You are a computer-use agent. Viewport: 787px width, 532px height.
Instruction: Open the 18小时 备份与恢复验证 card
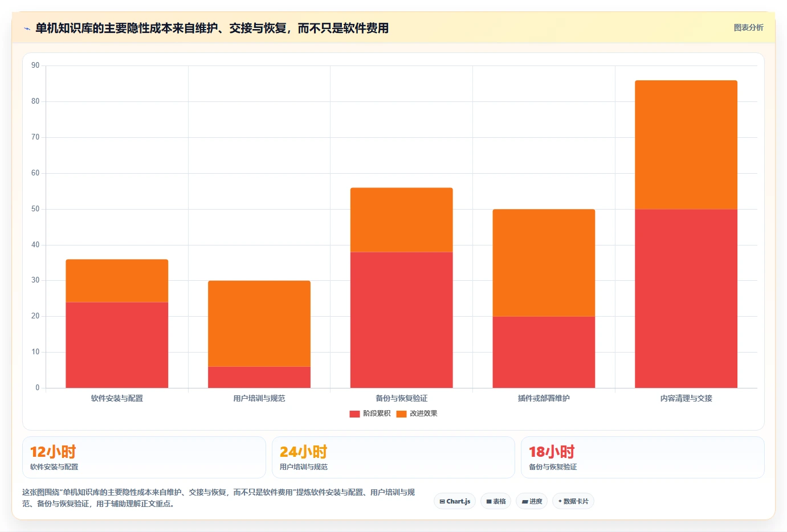[x=643, y=457]
